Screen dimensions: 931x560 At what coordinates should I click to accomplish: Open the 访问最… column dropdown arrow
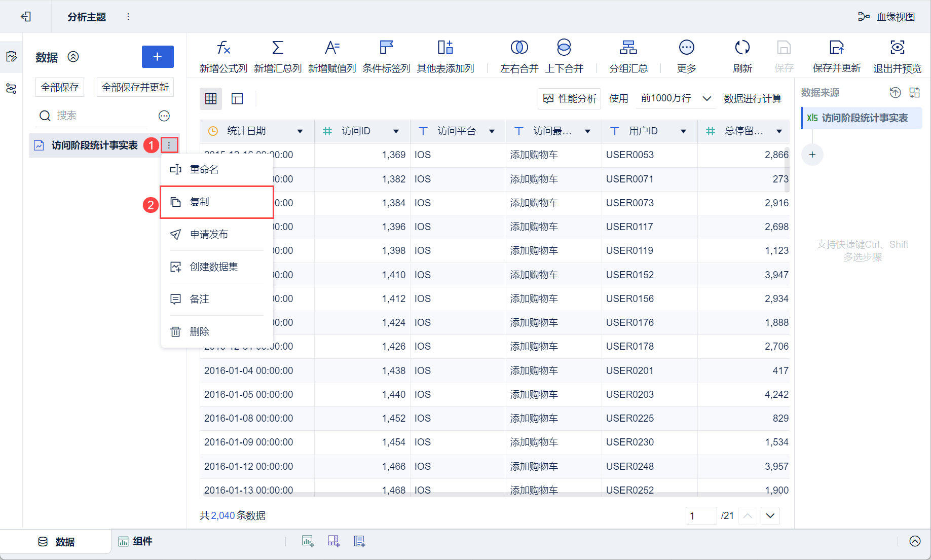(588, 131)
